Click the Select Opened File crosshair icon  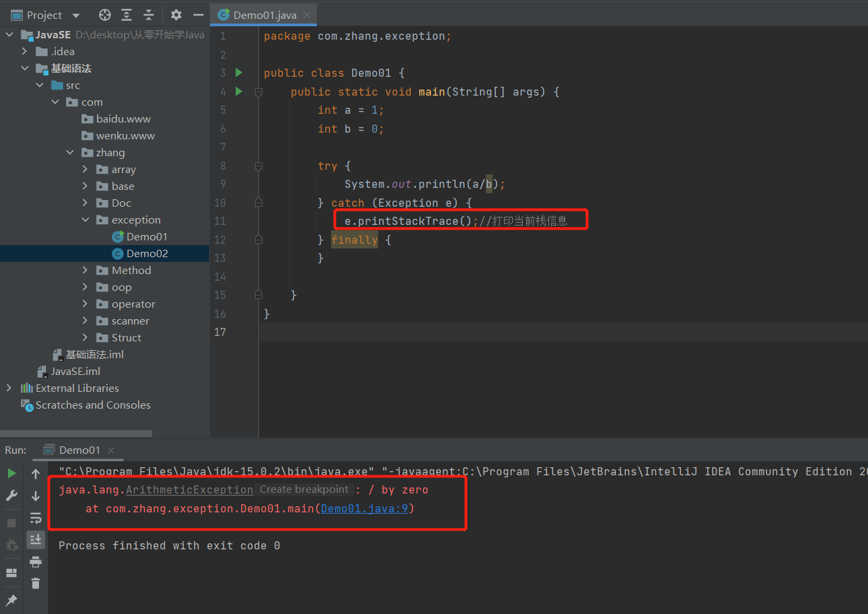coord(104,15)
